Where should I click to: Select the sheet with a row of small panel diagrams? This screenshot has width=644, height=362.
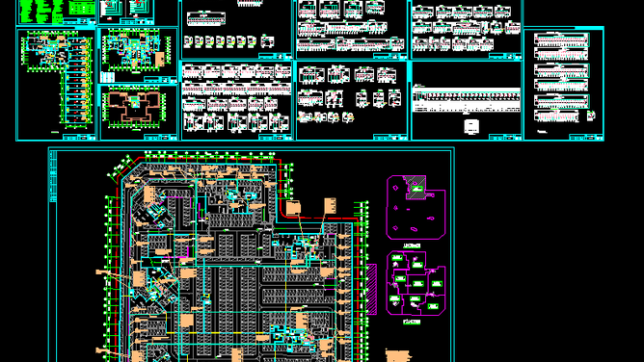click(x=236, y=30)
